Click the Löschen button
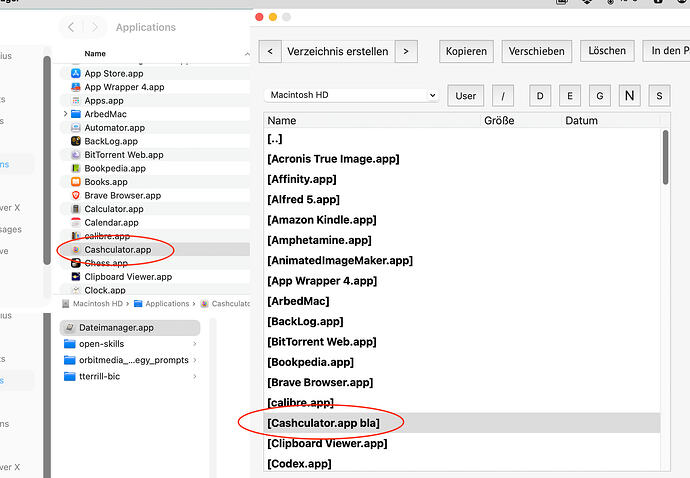 (x=607, y=51)
